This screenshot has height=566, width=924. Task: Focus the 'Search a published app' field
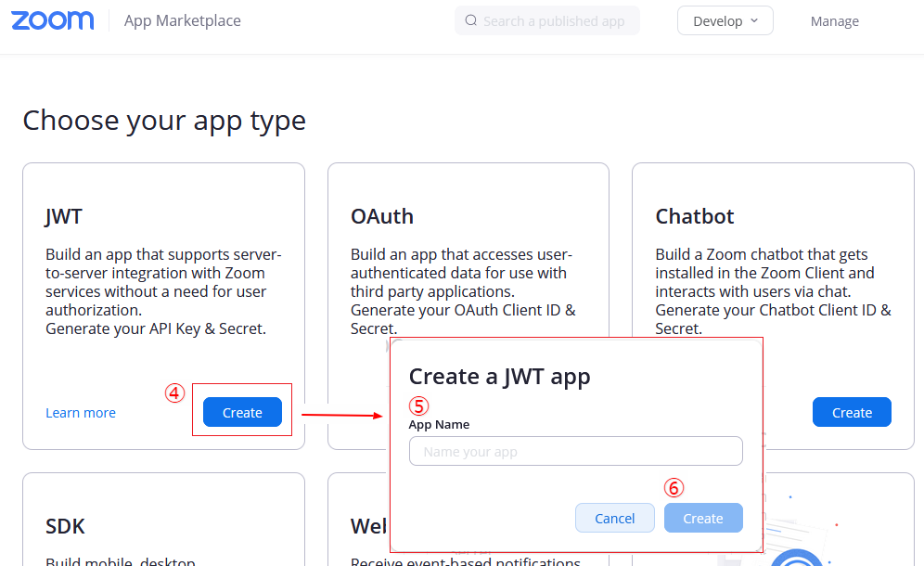coord(554,21)
